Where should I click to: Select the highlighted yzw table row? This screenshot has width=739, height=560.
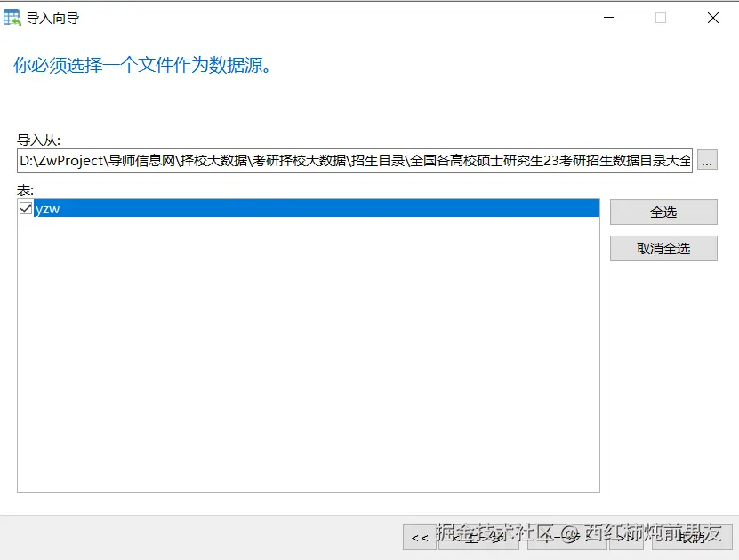click(178, 208)
